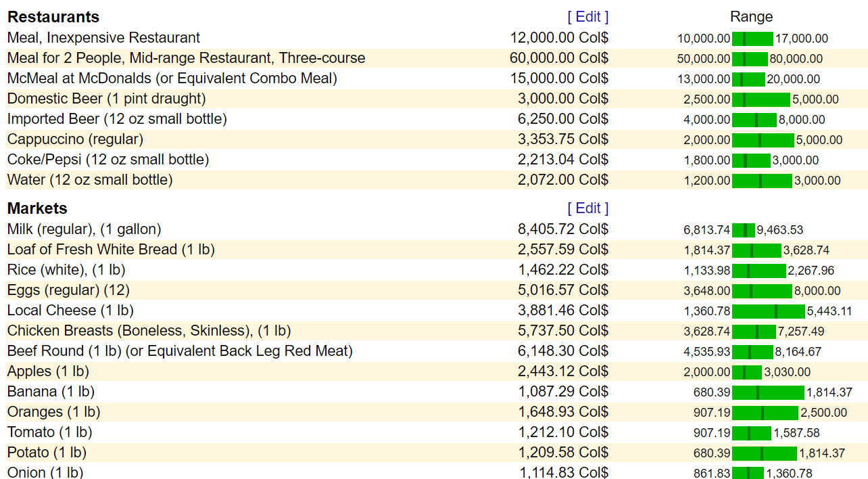Click the range bar for Local Cheese

pos(768,311)
